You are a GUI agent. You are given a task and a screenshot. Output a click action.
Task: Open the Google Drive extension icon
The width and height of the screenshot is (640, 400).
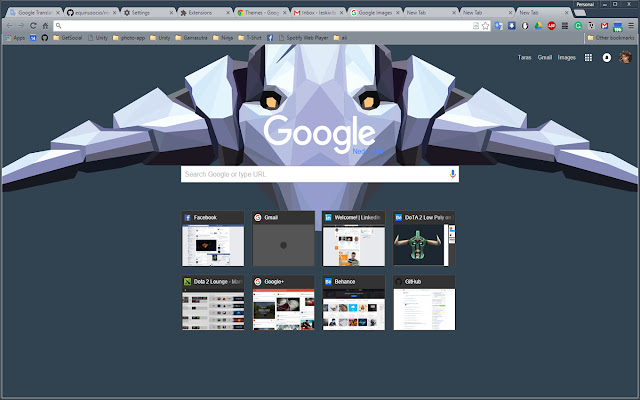pos(538,26)
